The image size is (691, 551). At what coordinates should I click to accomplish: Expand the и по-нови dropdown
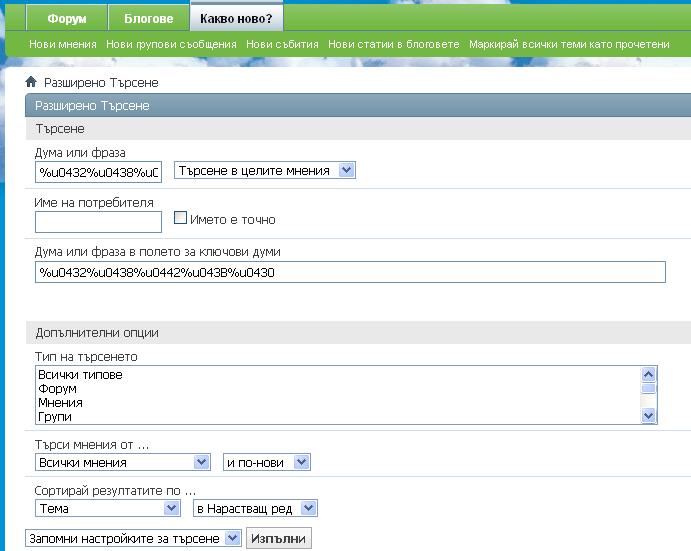(x=267, y=462)
